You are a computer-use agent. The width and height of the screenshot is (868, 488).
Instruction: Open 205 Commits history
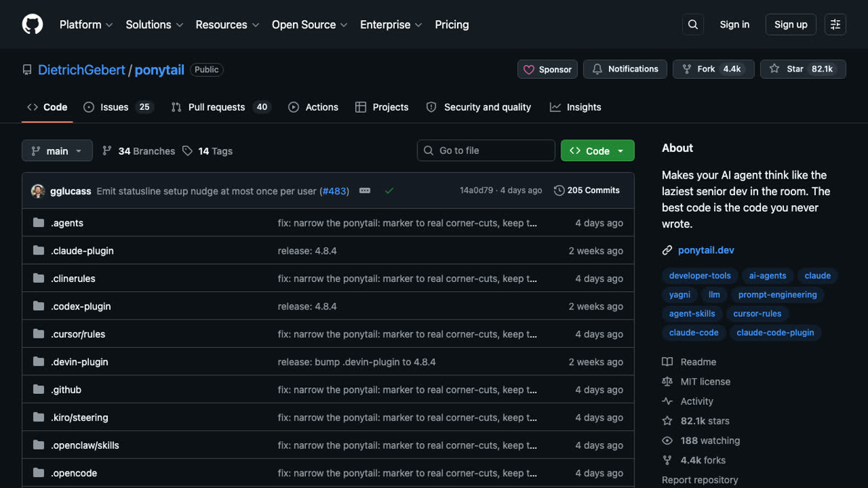pyautogui.click(x=587, y=191)
